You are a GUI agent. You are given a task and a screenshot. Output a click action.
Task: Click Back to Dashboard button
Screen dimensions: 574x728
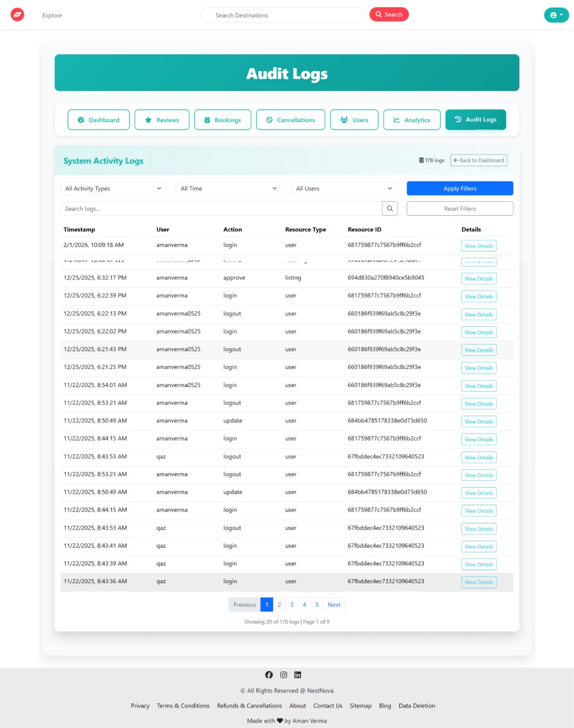478,160
